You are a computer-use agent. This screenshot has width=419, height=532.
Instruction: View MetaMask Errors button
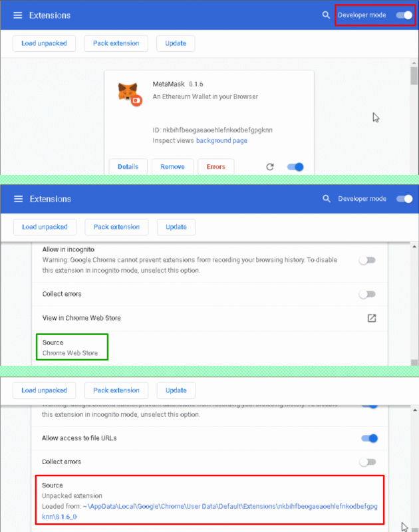coord(216,167)
